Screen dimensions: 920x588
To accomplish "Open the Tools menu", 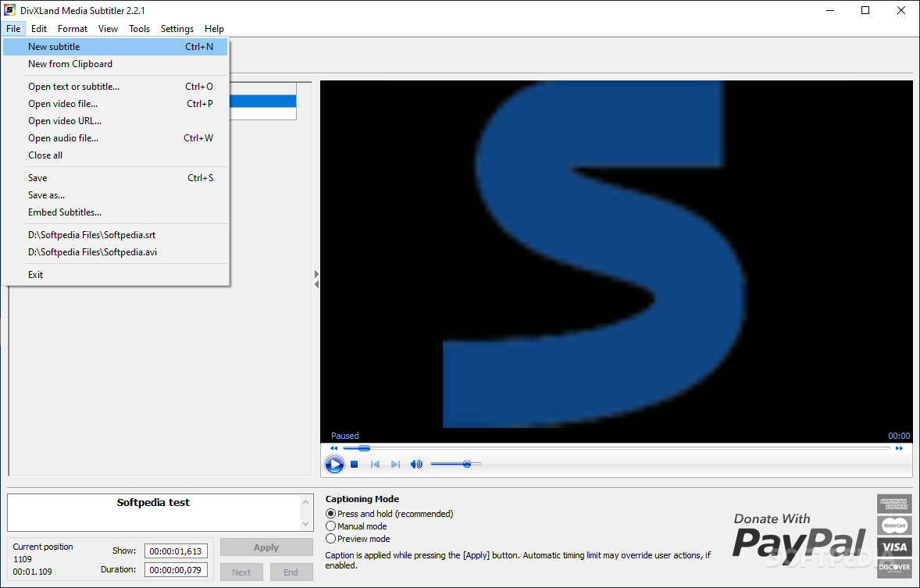I will point(139,28).
